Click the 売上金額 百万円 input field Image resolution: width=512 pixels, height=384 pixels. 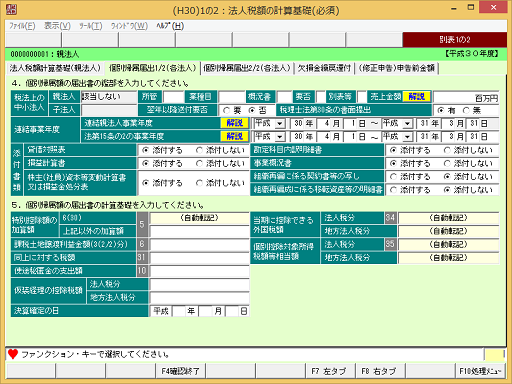pos(466,97)
